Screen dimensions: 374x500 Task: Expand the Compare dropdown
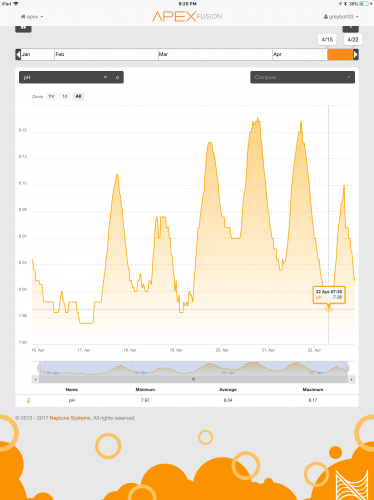pos(302,77)
